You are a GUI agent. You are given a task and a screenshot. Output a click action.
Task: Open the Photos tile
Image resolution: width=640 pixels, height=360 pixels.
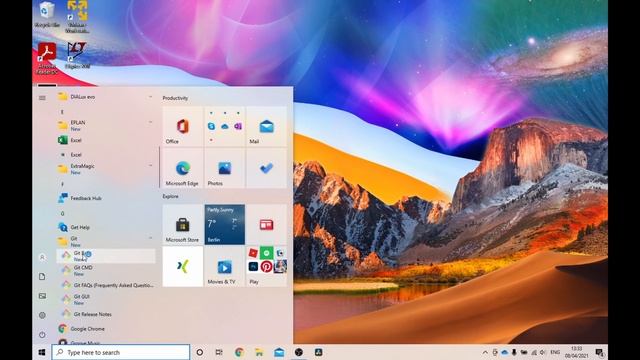tap(224, 168)
